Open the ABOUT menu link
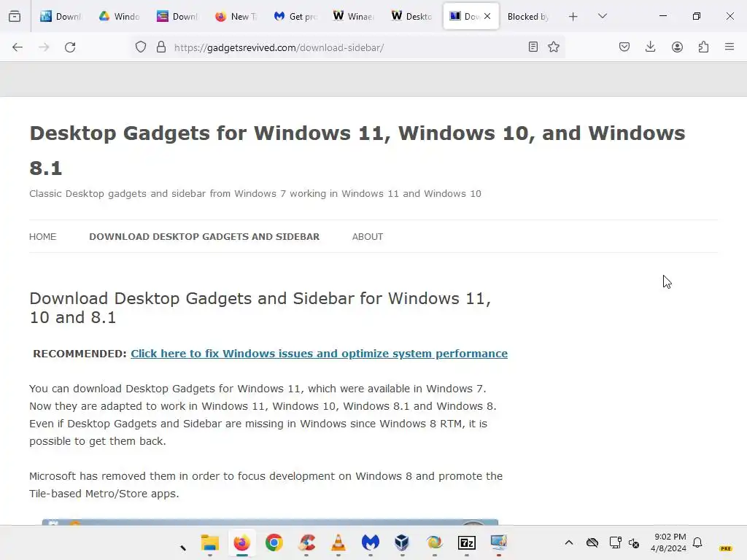This screenshot has height=560, width=747. coord(368,237)
